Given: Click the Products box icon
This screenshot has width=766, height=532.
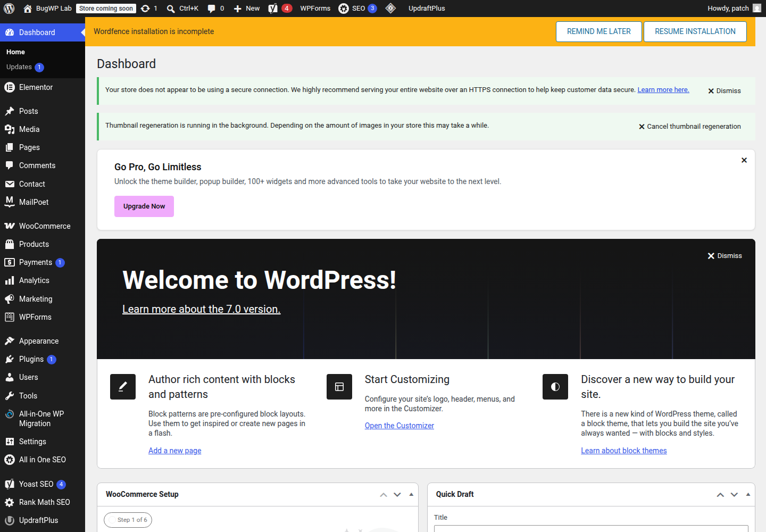Looking at the screenshot, I should pos(9,244).
